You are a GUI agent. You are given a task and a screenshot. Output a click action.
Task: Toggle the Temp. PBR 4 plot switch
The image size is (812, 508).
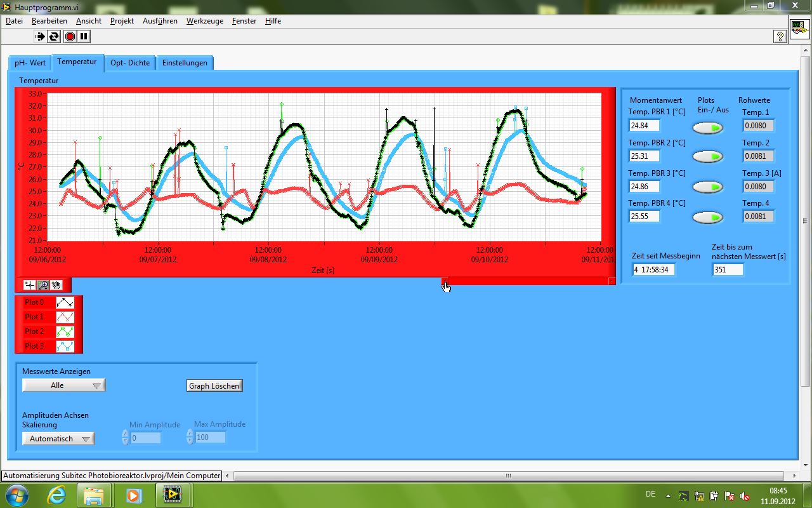click(x=707, y=218)
